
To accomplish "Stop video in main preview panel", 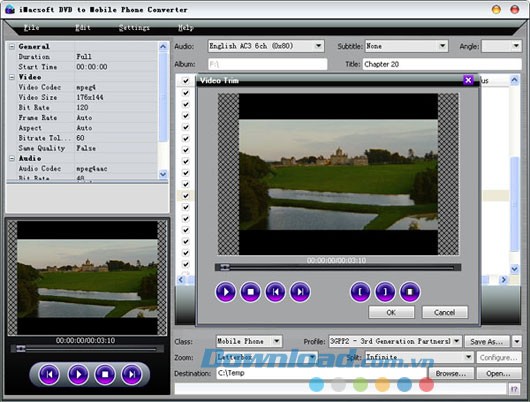I will click(x=105, y=374).
